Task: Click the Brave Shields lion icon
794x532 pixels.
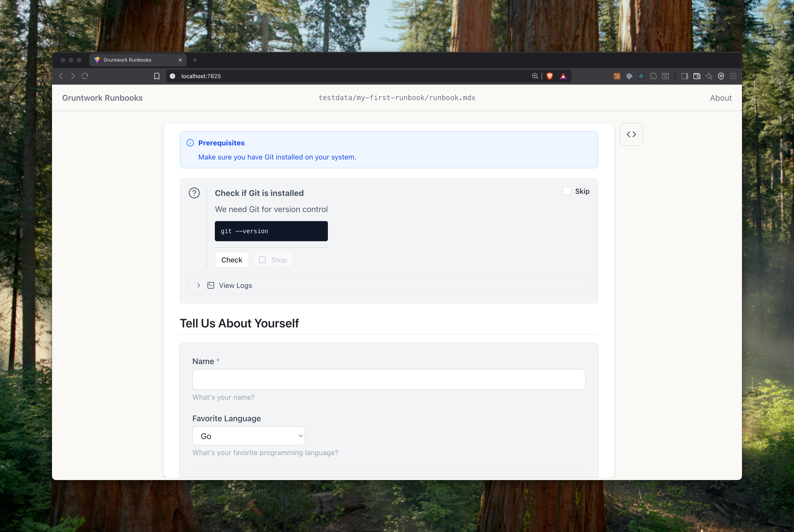Action: coord(550,76)
